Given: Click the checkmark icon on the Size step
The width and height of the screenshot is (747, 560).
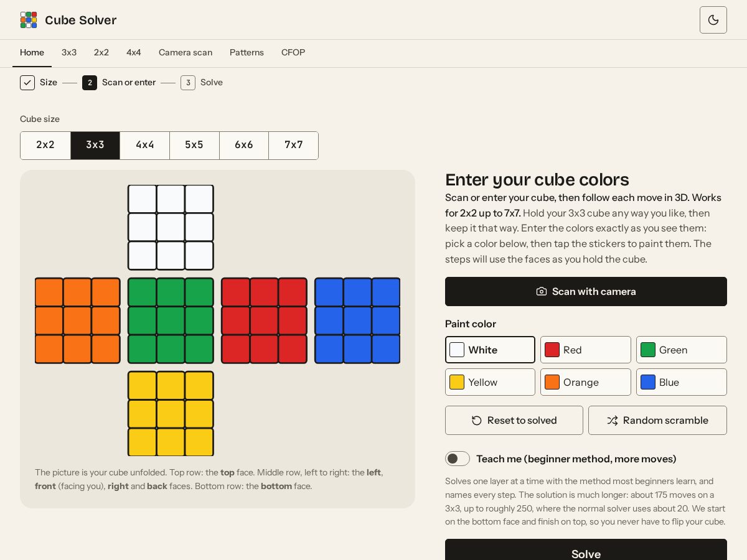Looking at the screenshot, I should [x=27, y=83].
